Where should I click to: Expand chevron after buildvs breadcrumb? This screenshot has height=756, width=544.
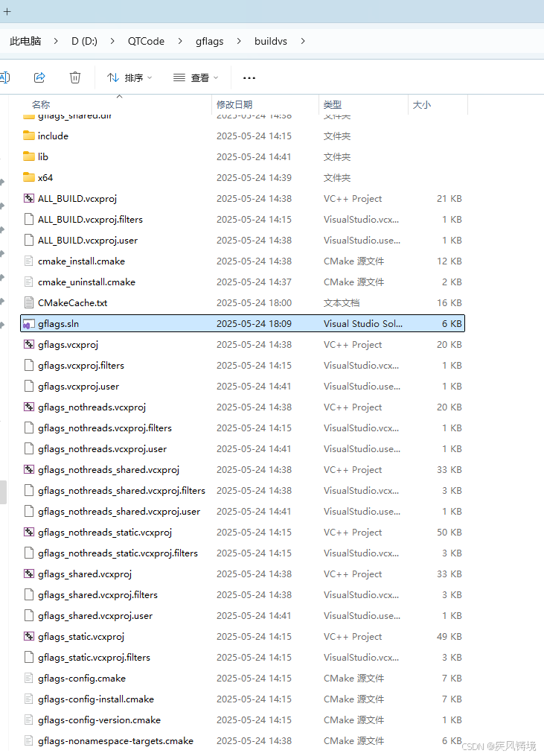[303, 41]
